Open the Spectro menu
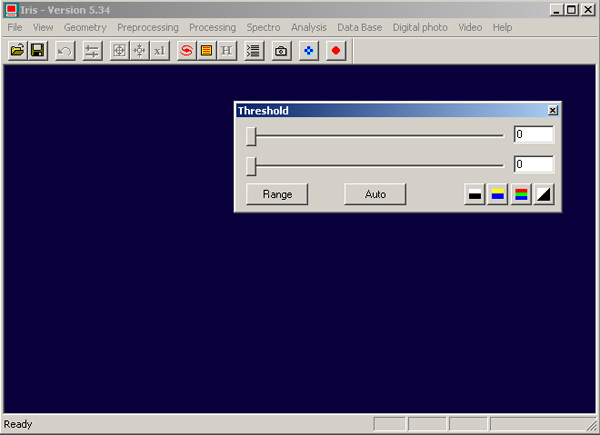Viewport: 600px width, 435px height. click(x=263, y=28)
